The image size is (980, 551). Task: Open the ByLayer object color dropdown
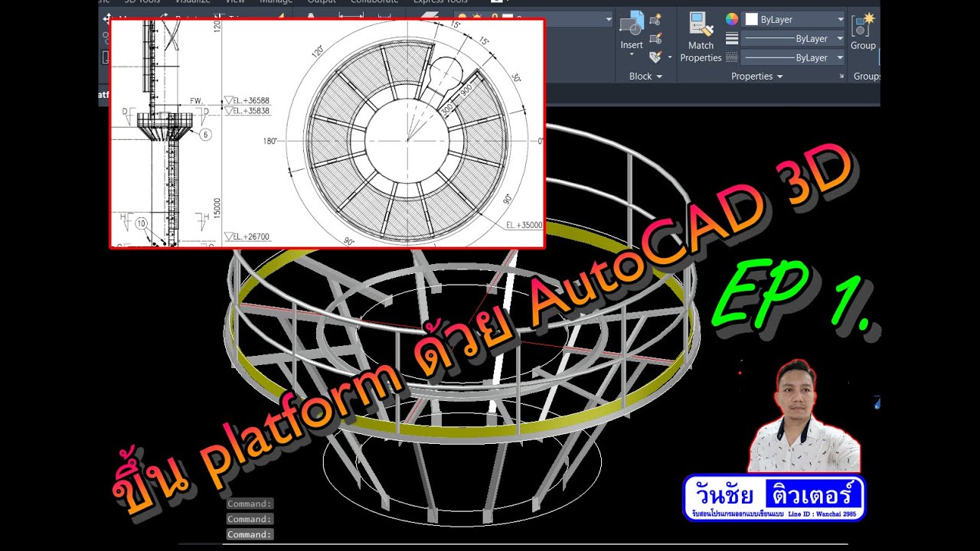coord(794,19)
